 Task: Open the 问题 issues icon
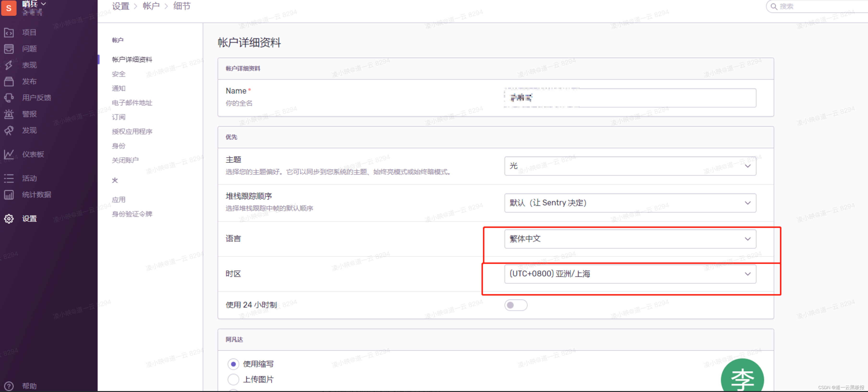pyautogui.click(x=9, y=48)
